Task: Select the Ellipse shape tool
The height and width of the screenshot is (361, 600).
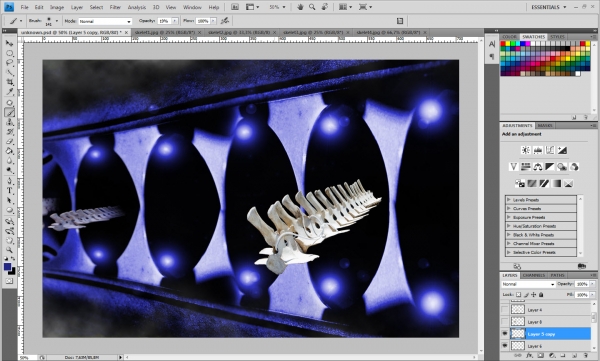Action: click(9, 210)
